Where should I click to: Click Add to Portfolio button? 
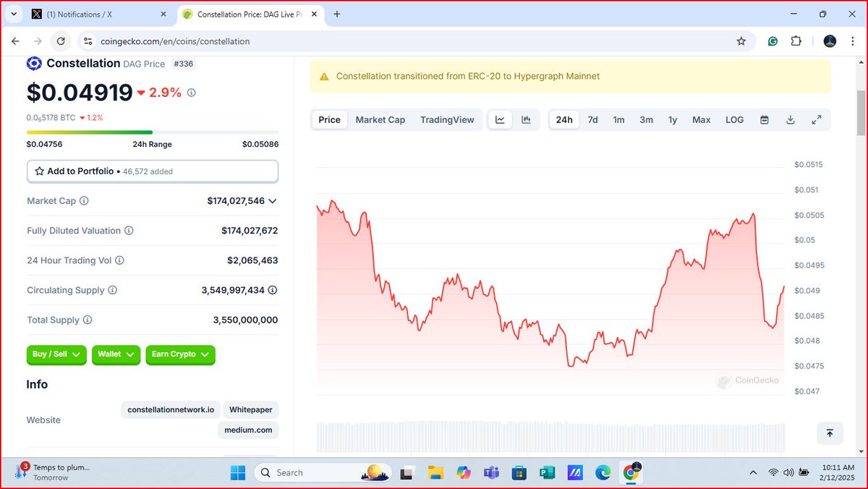tap(153, 171)
